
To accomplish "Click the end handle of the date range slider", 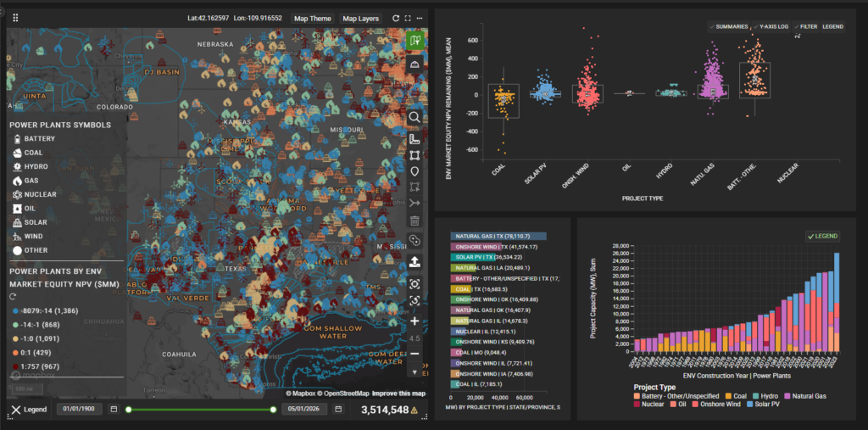I will pos(273,410).
